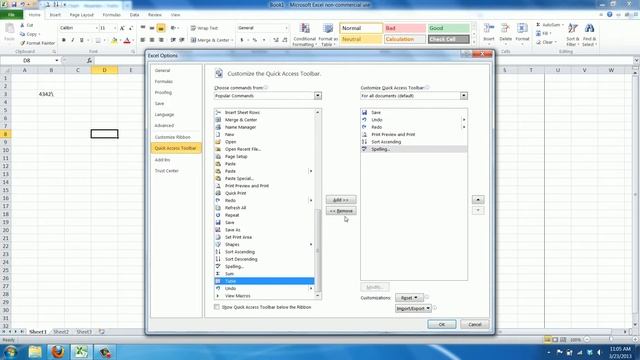Screen dimensions: 640x360
Task: Select Spelling in the Quick Access list
Action: click(414, 149)
